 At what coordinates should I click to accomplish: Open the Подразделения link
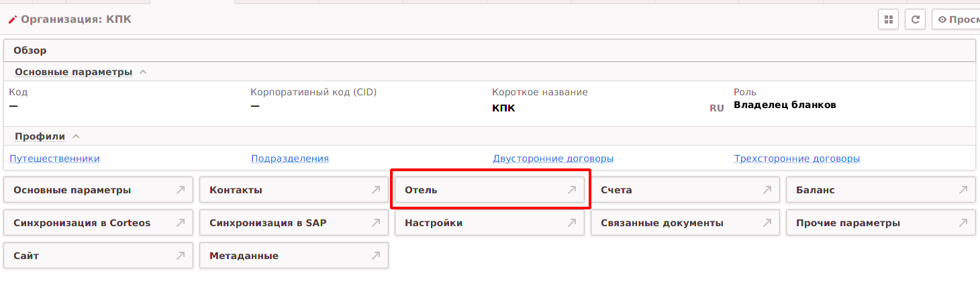(290, 158)
